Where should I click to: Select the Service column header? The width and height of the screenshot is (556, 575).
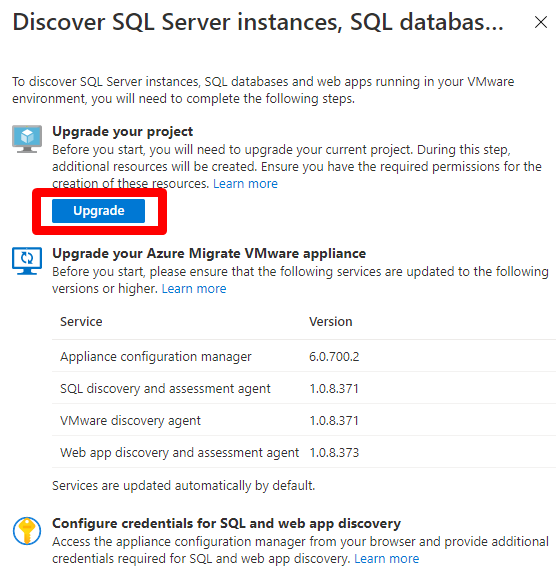click(81, 322)
